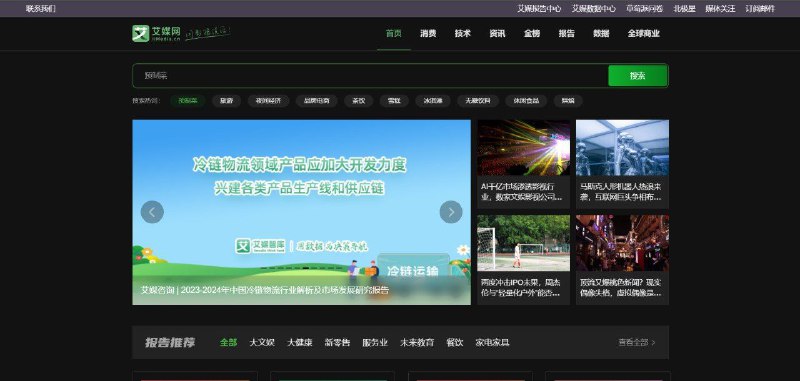Screen dimensions: 800x381
Task: Open 现实偶像失格 article headline
Action: 620,288
